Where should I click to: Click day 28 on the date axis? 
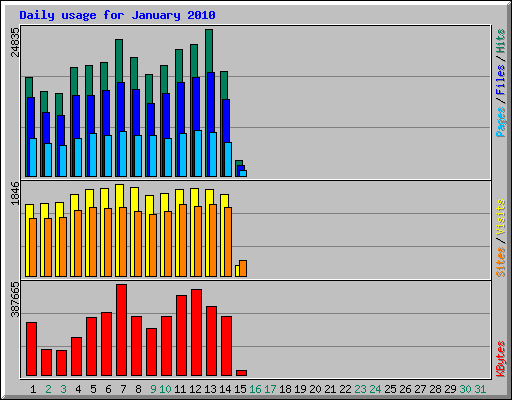tap(435, 389)
